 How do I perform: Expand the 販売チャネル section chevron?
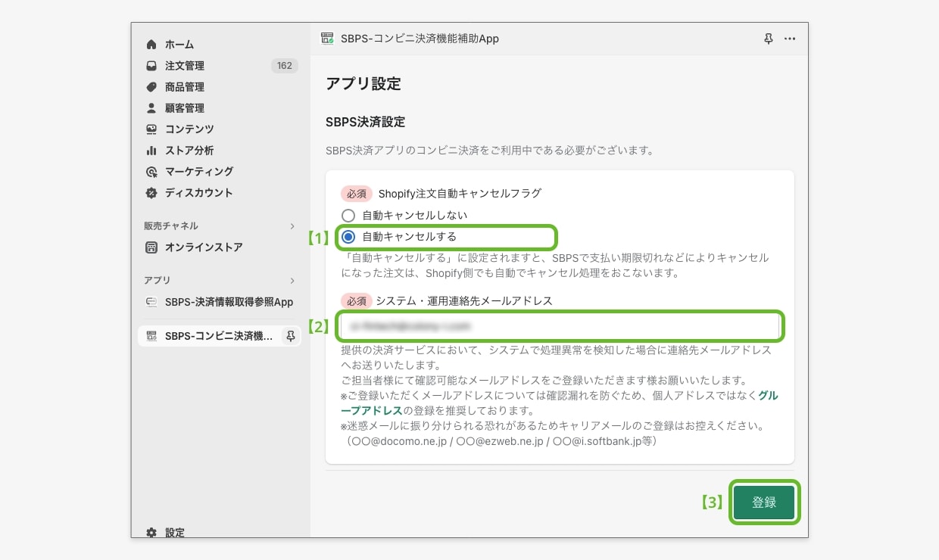pos(292,226)
